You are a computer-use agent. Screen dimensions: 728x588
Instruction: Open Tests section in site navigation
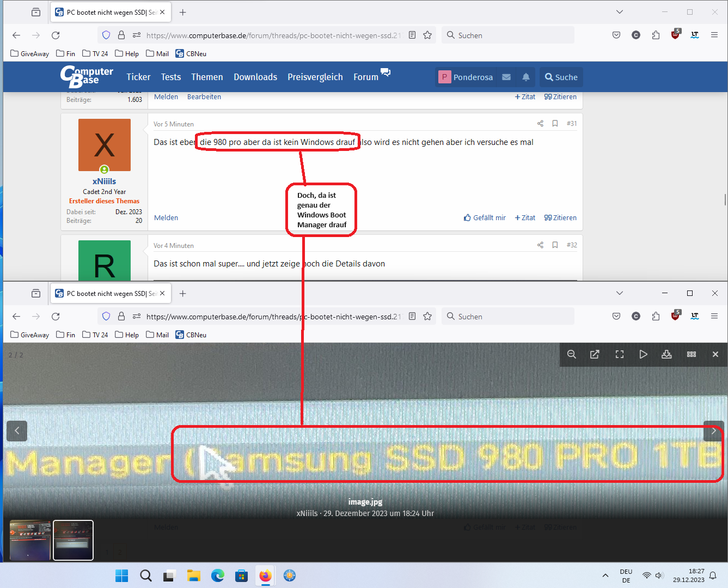tap(171, 77)
